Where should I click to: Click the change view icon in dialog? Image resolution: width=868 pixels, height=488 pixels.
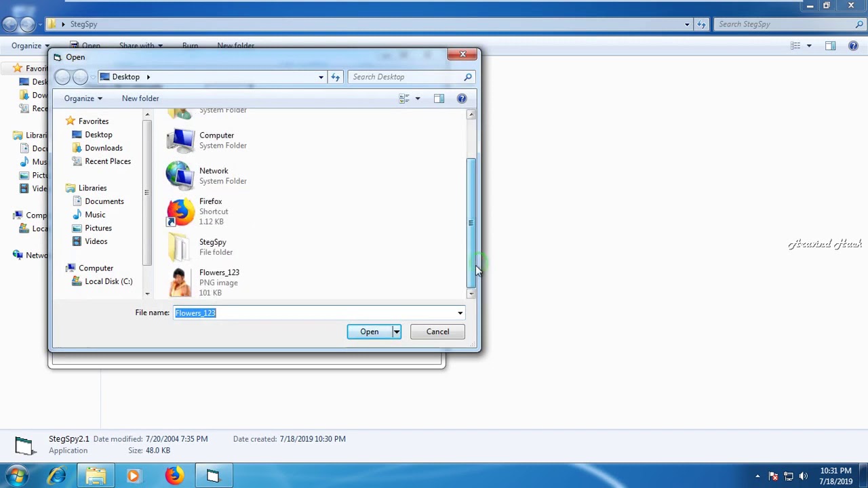pos(404,99)
